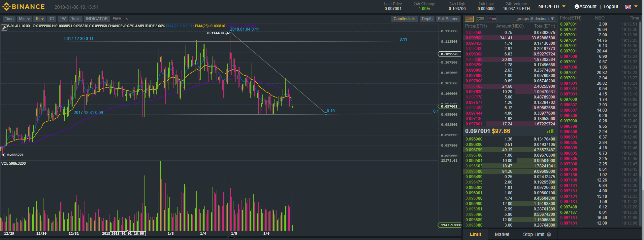Click the UK flag language icon

[628, 6]
